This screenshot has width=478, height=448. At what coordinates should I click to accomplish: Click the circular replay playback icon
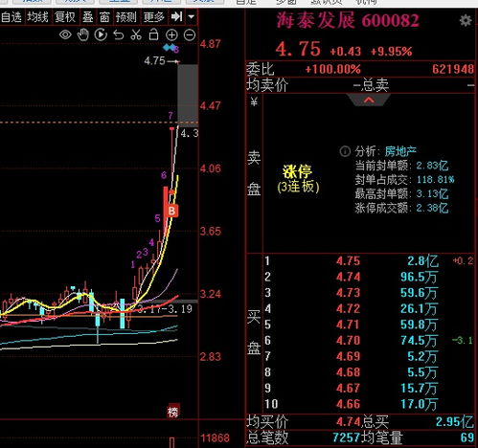pyautogui.click(x=101, y=34)
